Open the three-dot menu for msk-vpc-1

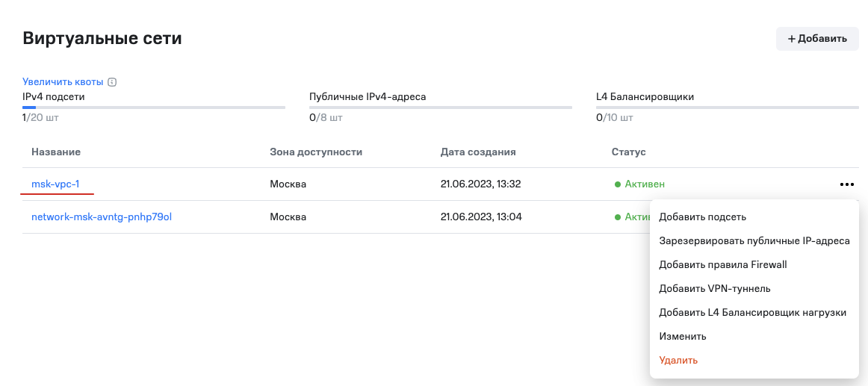point(846,184)
